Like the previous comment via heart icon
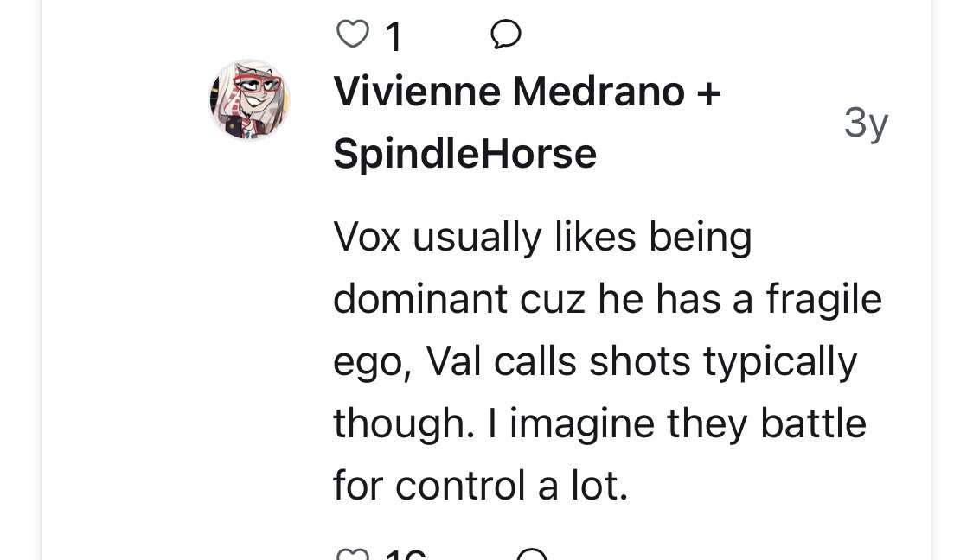Image resolution: width=973 pixels, height=560 pixels. 351,35
